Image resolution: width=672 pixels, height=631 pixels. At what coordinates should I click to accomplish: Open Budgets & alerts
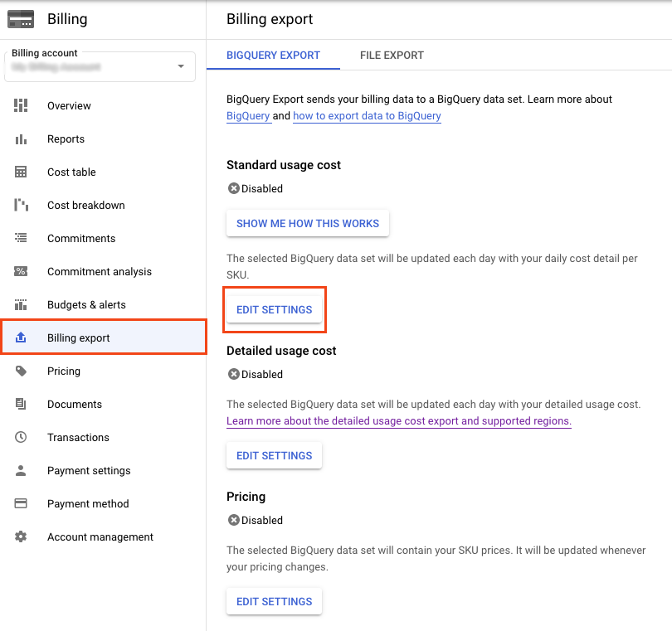coord(103,305)
